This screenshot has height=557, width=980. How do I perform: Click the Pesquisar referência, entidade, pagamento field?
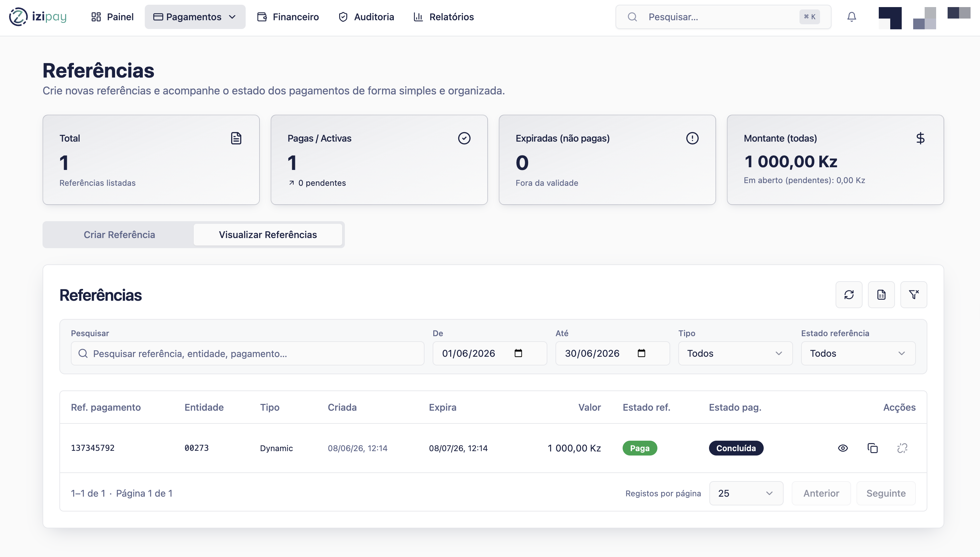pyautogui.click(x=247, y=353)
